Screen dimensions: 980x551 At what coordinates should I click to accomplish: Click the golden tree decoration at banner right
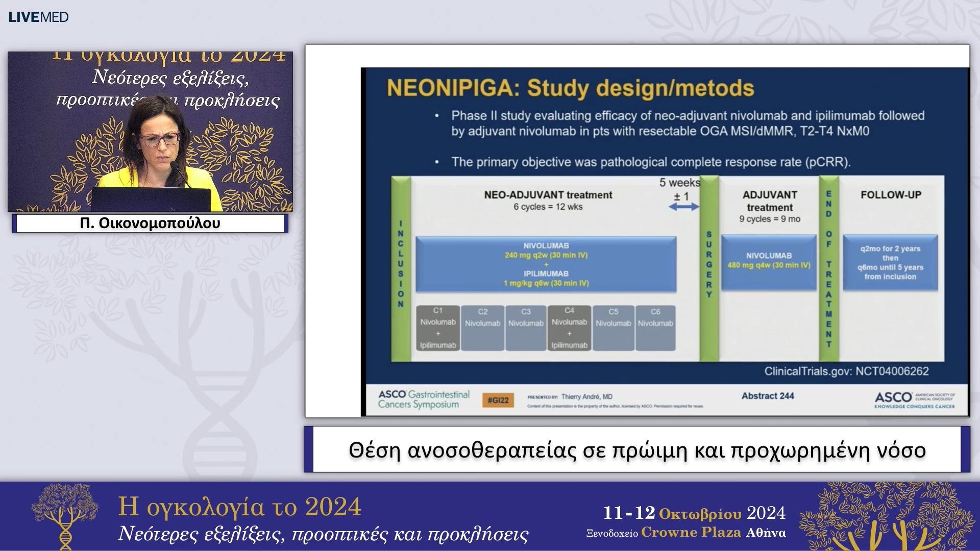[x=888, y=516]
